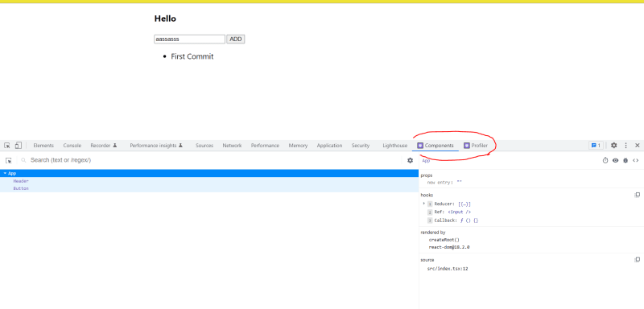Copy the source location to clipboard
Screen dimensions: 644x309
click(637, 260)
